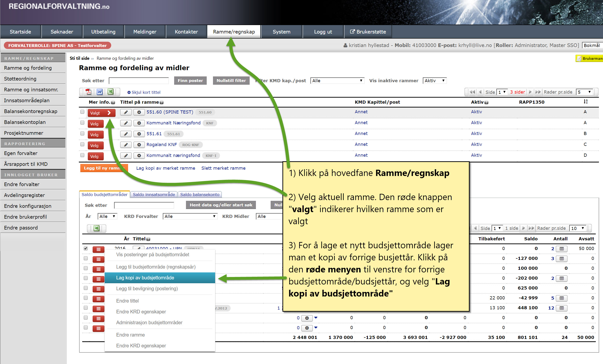Open red menu icon for third budget row

(x=98, y=269)
